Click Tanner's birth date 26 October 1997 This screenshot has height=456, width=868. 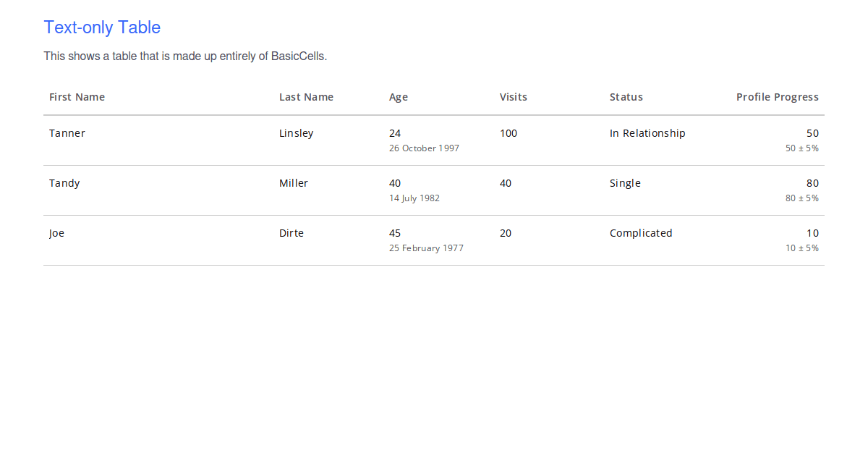424,148
